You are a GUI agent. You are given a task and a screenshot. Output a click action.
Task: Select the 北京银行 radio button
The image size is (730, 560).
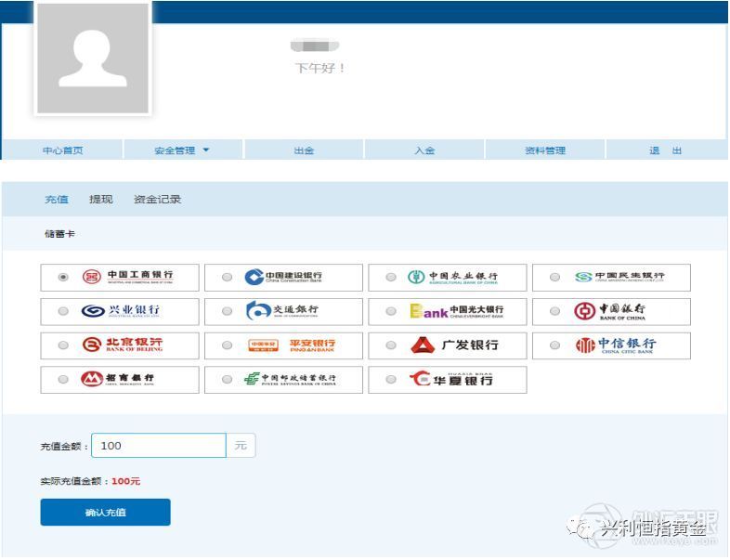tap(63, 345)
